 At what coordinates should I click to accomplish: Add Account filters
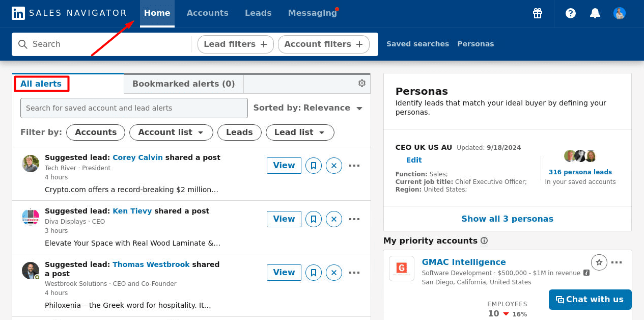tap(324, 44)
